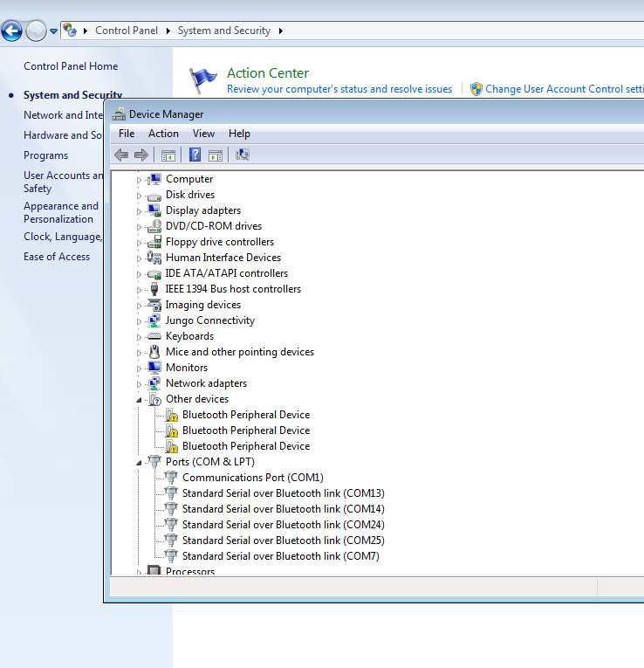The width and height of the screenshot is (644, 668).
Task: Expand the Disk drives node
Action: (x=139, y=196)
